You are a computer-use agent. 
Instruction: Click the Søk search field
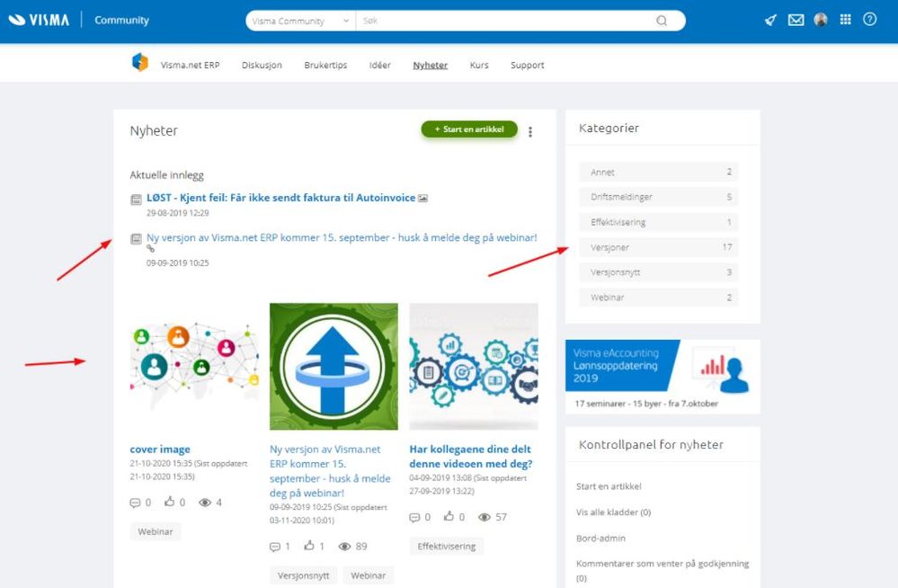pyautogui.click(x=507, y=21)
